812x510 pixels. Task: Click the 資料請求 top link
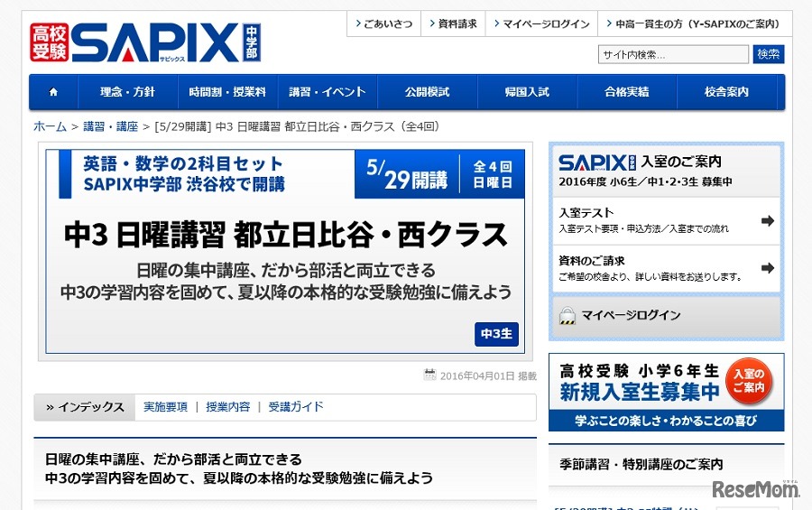click(453, 23)
